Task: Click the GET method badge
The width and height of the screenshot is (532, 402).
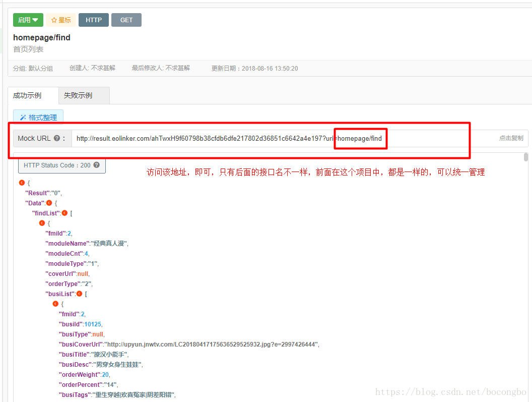Action: click(x=126, y=20)
